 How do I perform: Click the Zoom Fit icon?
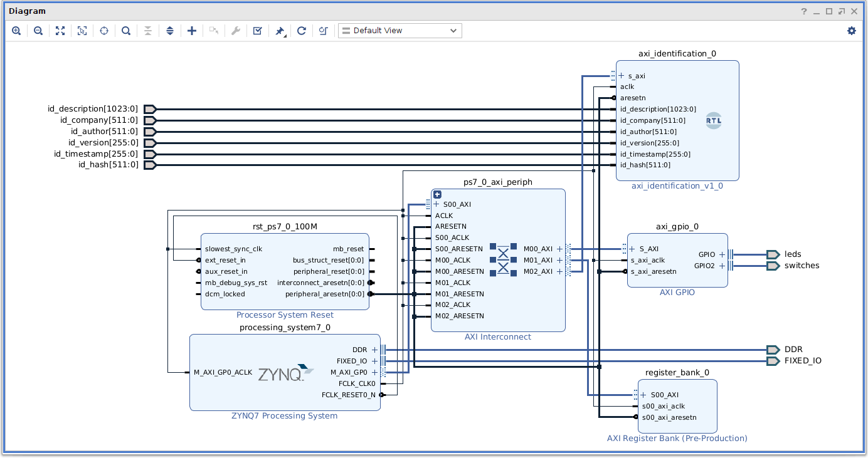tap(60, 31)
